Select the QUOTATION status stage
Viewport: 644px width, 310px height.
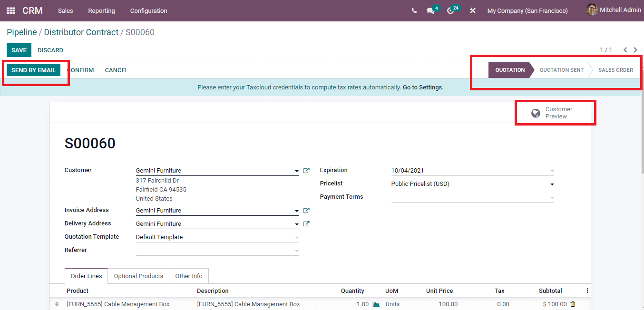[x=510, y=70]
